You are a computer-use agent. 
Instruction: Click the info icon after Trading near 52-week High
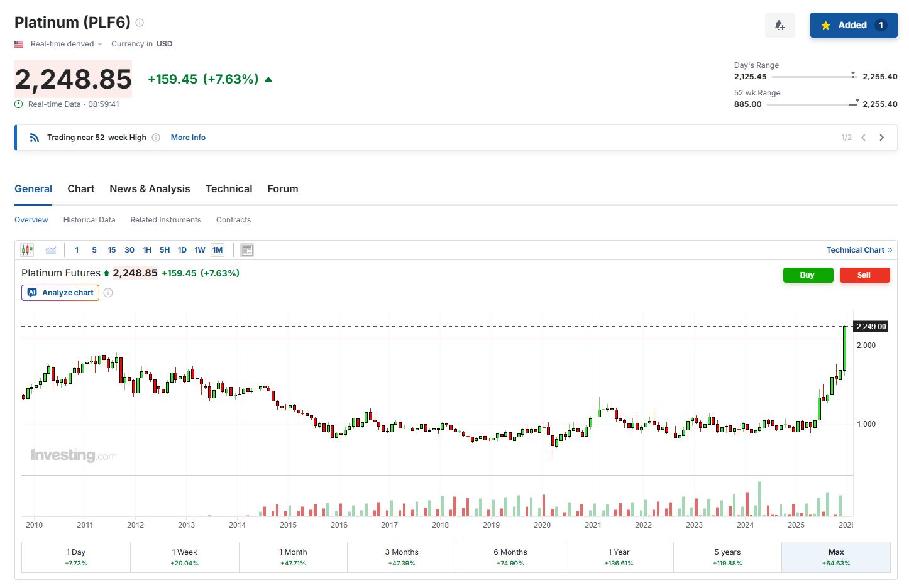coord(156,138)
